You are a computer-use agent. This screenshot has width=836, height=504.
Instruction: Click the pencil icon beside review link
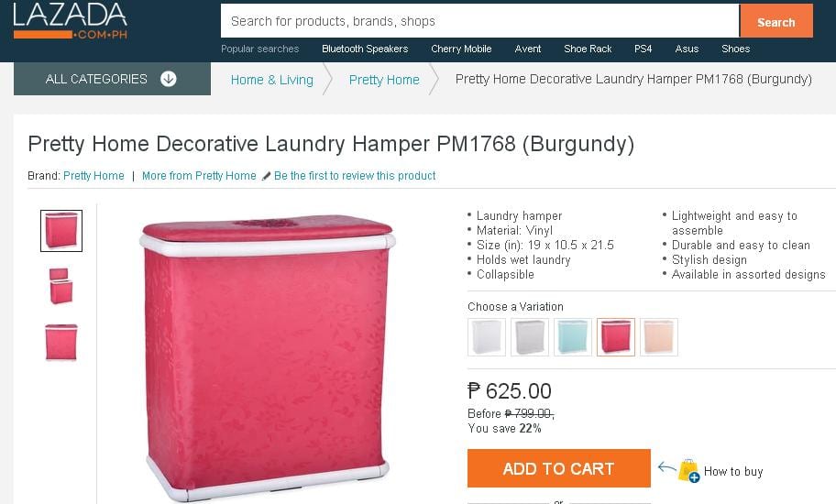click(267, 176)
